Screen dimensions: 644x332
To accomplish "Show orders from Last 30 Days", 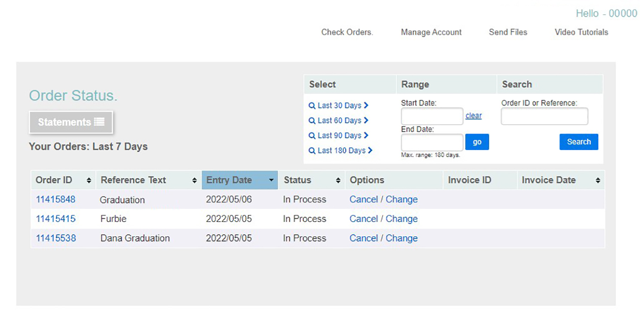I will tap(339, 106).
